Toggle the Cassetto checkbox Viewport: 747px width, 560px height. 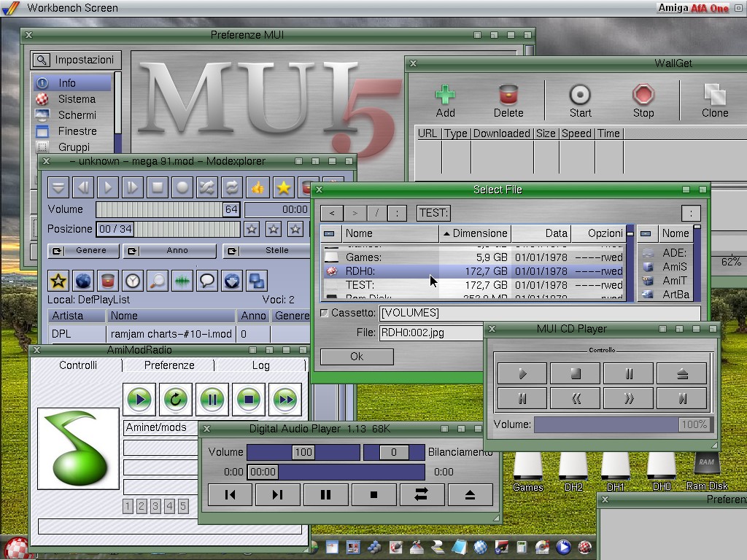(x=325, y=314)
